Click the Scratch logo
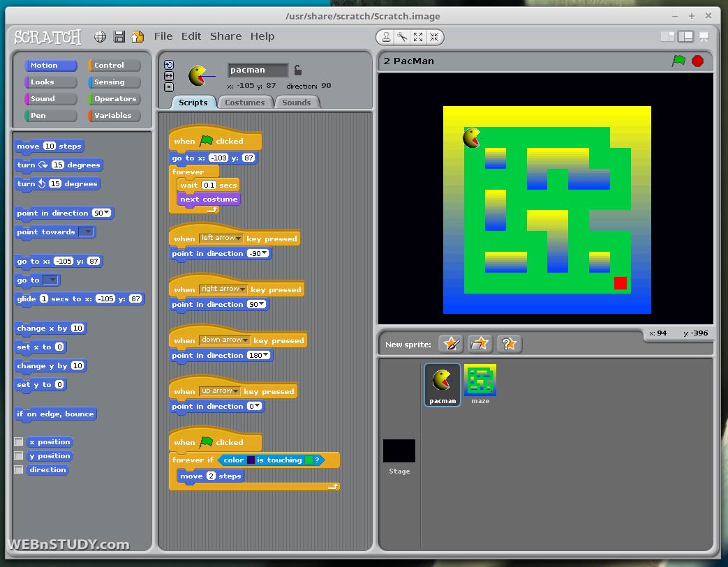 pos(48,37)
